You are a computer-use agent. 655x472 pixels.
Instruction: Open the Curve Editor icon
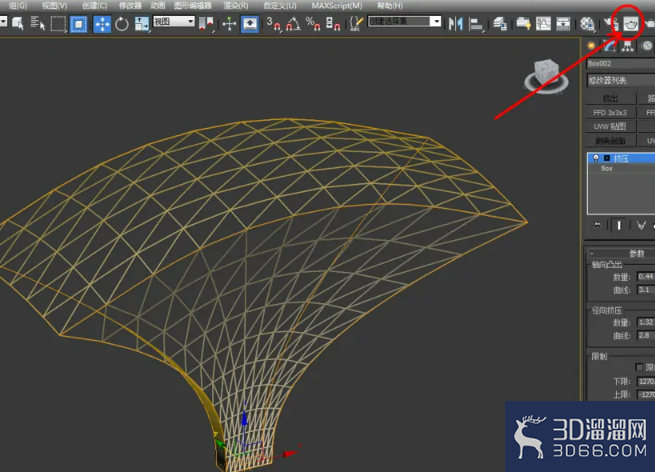[x=543, y=24]
